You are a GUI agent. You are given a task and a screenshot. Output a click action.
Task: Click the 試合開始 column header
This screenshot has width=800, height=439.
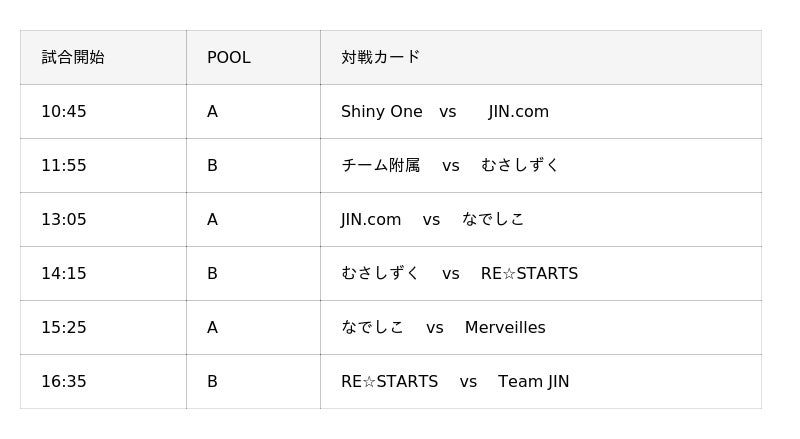tap(73, 58)
